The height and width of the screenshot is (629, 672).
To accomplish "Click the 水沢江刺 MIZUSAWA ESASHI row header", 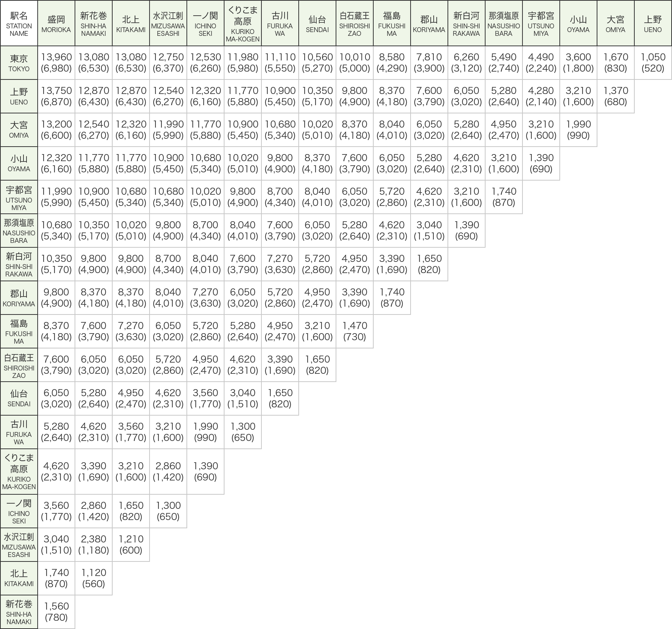I will [19, 545].
